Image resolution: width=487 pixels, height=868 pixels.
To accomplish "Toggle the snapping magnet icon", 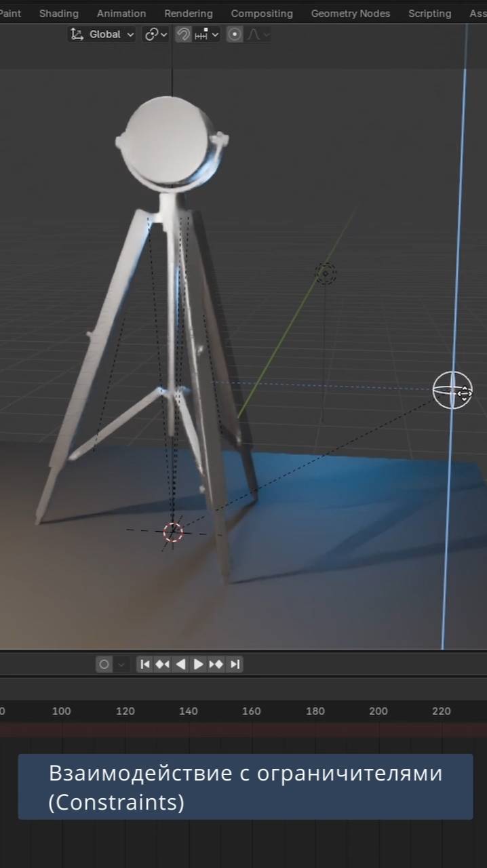I will click(x=183, y=35).
